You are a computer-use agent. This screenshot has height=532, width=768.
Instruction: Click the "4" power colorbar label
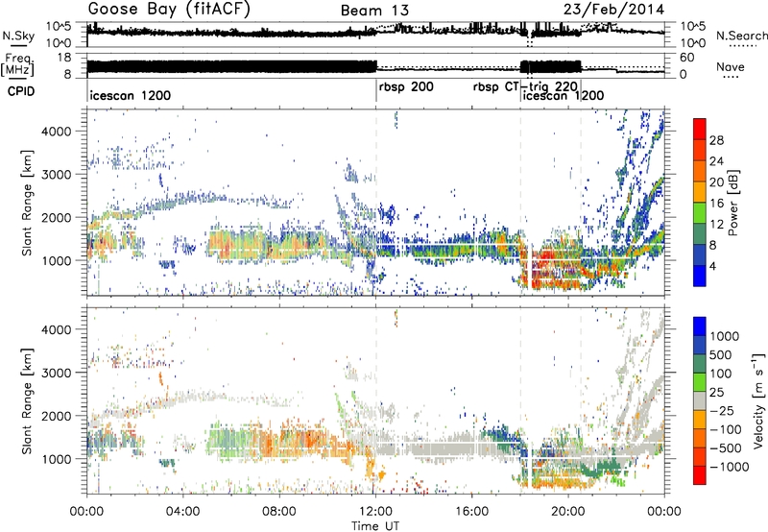pos(712,266)
